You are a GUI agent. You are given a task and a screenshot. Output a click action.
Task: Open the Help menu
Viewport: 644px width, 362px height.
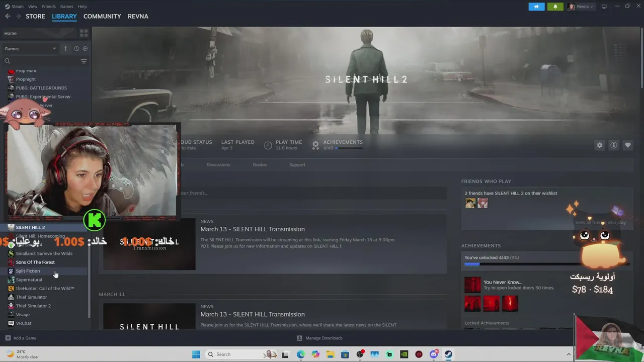82,7
